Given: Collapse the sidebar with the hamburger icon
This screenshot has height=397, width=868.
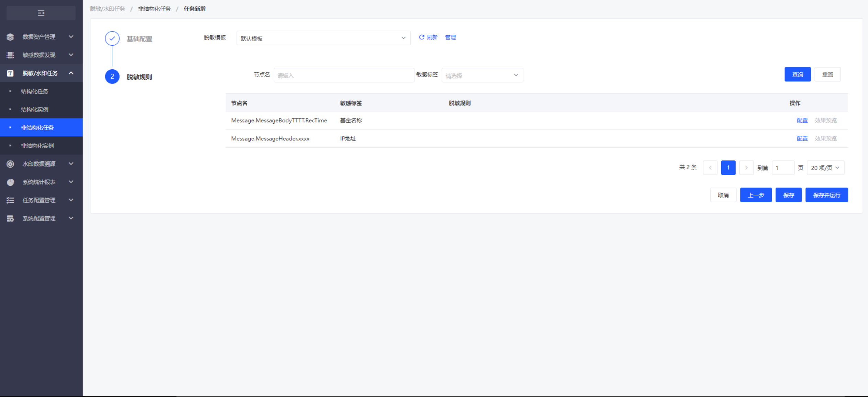Looking at the screenshot, I should (41, 13).
